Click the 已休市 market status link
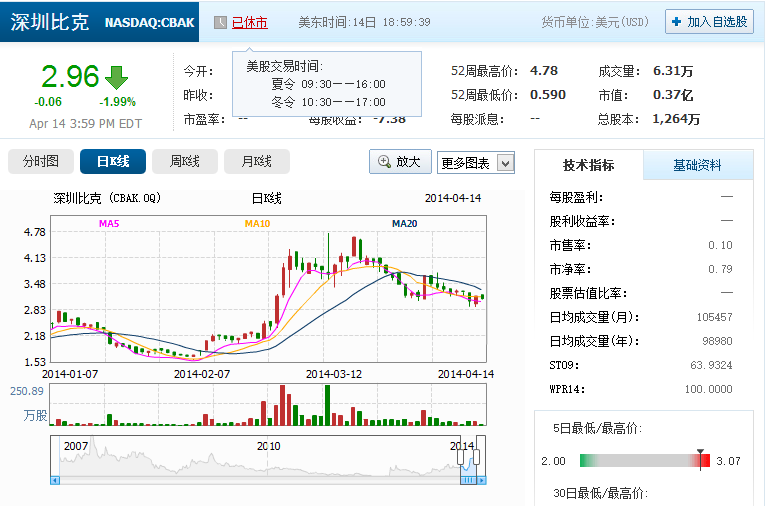This screenshot has height=506, width=766. [249, 22]
